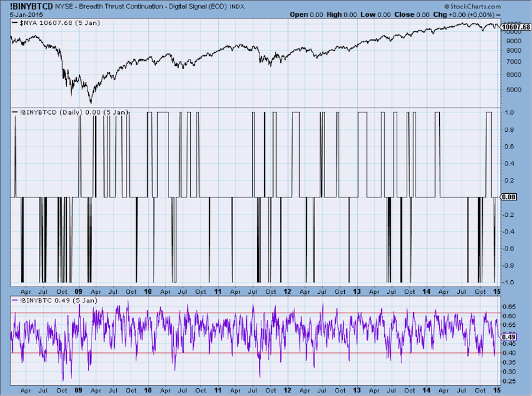This screenshot has height=396, width=532.
Task: Click the -0.2 signal axis label
Action: [509, 215]
